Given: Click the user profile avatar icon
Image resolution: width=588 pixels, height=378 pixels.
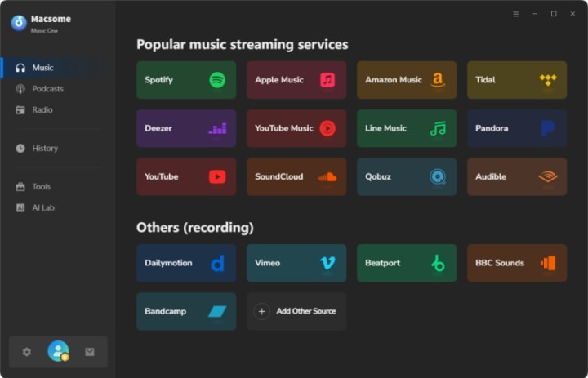Looking at the screenshot, I should 58,351.
